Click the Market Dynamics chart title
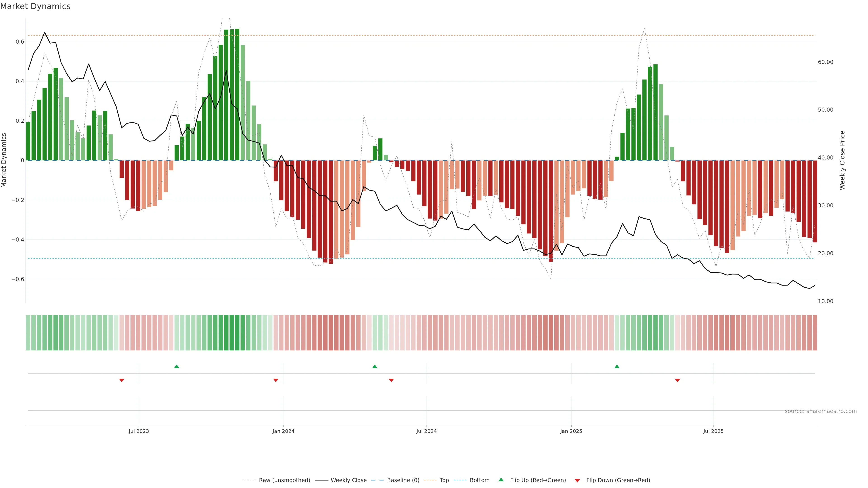This screenshot has width=868, height=488. [x=35, y=6]
